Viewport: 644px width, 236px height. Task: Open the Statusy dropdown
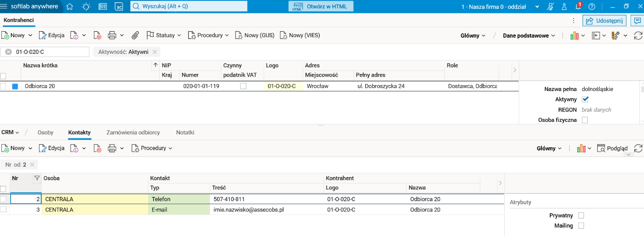164,35
